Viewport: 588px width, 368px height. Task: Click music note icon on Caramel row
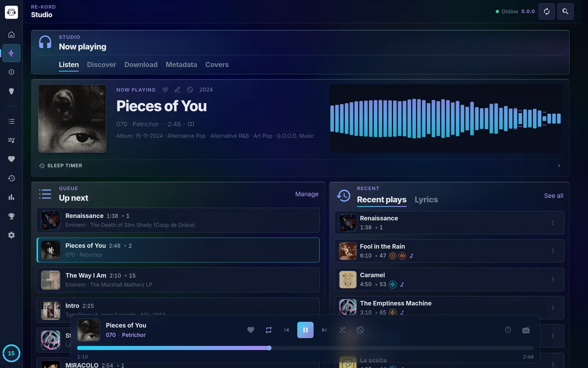coord(402,284)
